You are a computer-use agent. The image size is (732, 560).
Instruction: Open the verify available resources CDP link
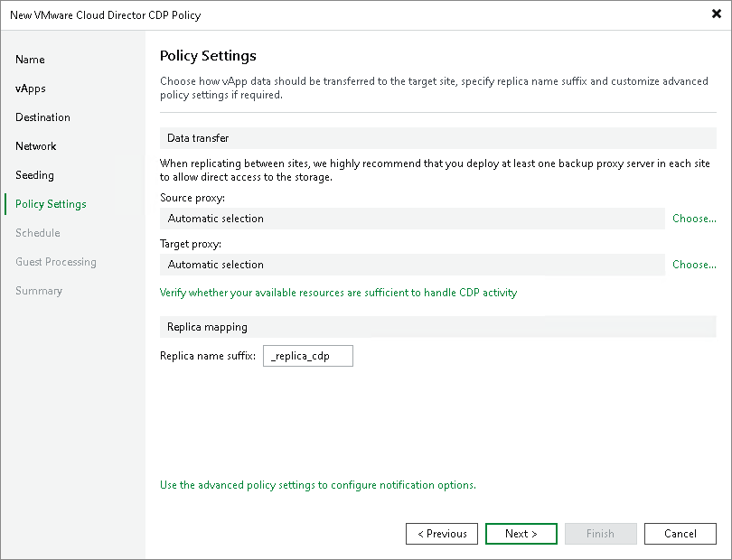tap(338, 293)
